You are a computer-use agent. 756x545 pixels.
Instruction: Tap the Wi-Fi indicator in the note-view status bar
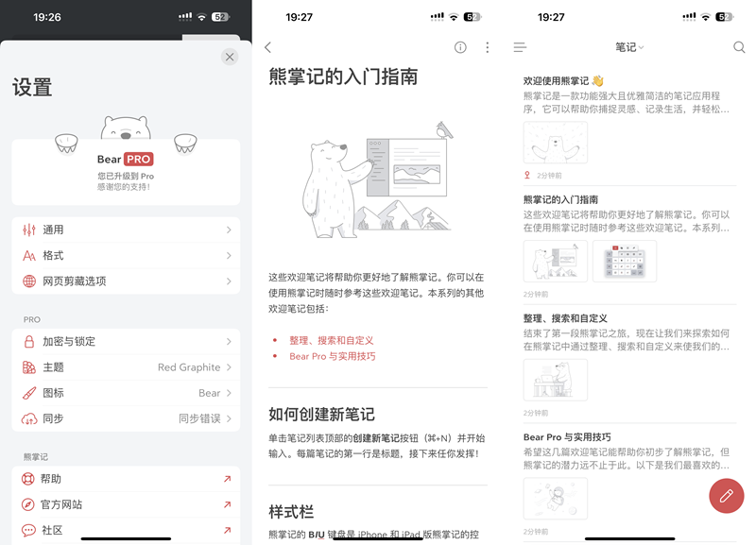[454, 17]
